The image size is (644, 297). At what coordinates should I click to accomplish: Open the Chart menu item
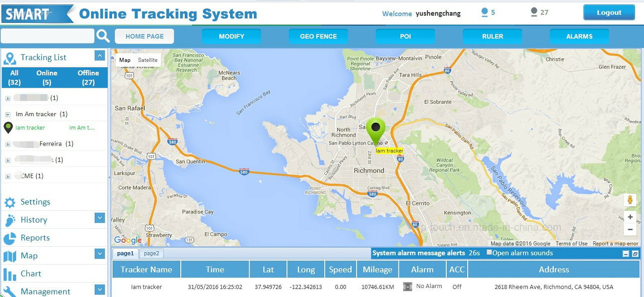pyautogui.click(x=31, y=274)
